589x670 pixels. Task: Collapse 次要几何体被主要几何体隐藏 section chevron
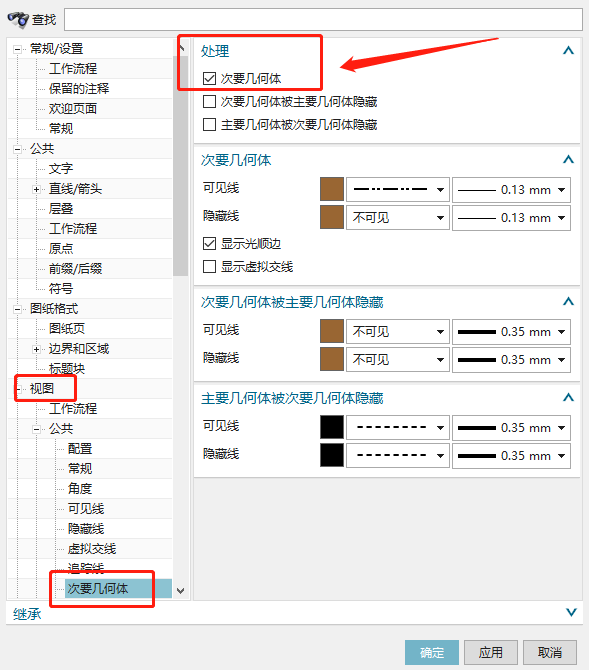click(x=568, y=302)
